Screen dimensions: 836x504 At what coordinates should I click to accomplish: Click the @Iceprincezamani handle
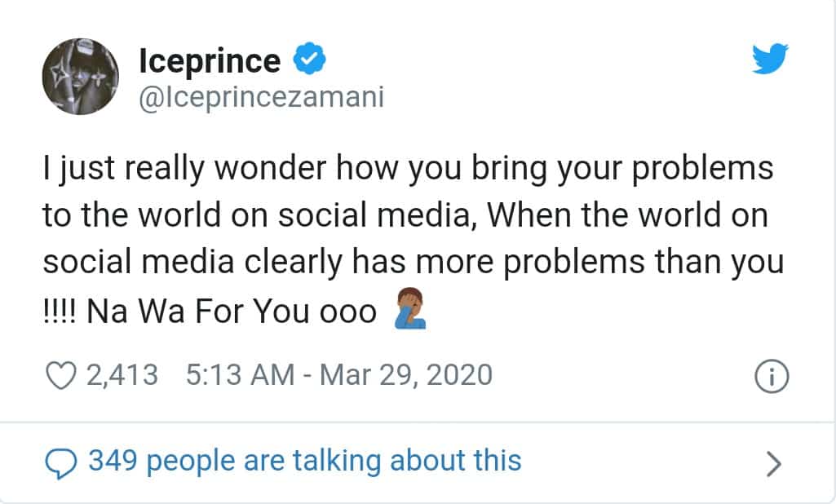pyautogui.click(x=261, y=95)
